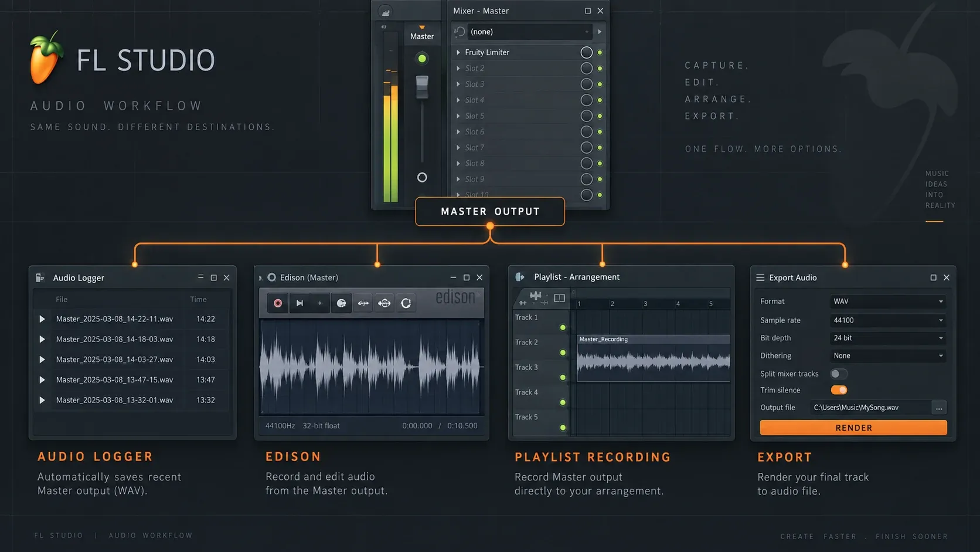Play Master_2025-03-08_13-47-15.wav in Audio Logger
This screenshot has width=980, height=552.
pyautogui.click(x=42, y=380)
